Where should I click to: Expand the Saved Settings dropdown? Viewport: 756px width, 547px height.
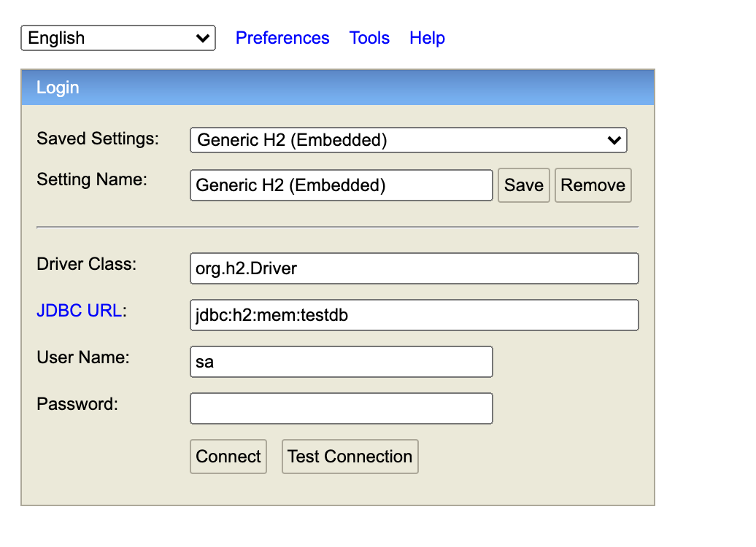point(409,140)
